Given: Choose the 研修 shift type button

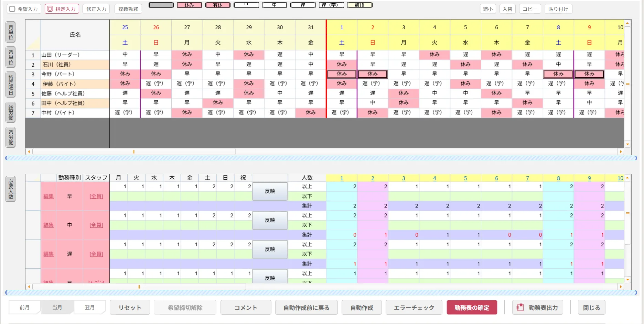Looking at the screenshot, I should [x=359, y=5].
